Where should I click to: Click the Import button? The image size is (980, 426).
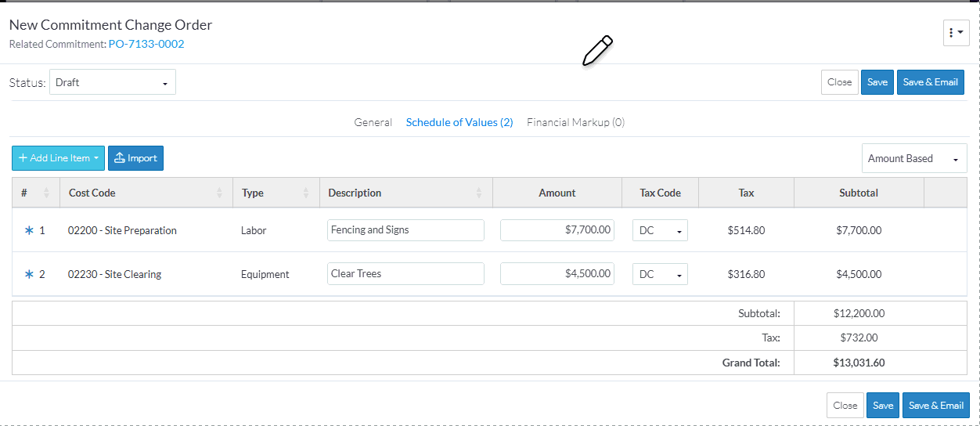pos(135,158)
